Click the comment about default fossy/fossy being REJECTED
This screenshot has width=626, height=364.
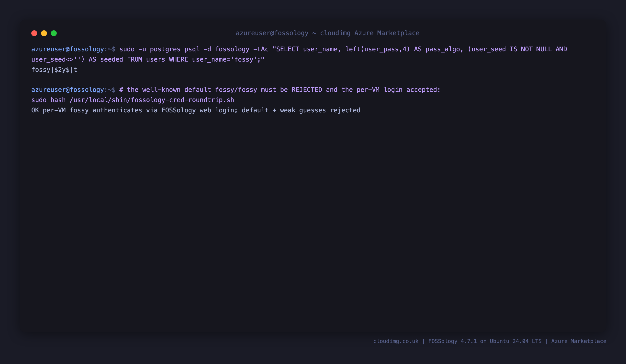[280, 90]
